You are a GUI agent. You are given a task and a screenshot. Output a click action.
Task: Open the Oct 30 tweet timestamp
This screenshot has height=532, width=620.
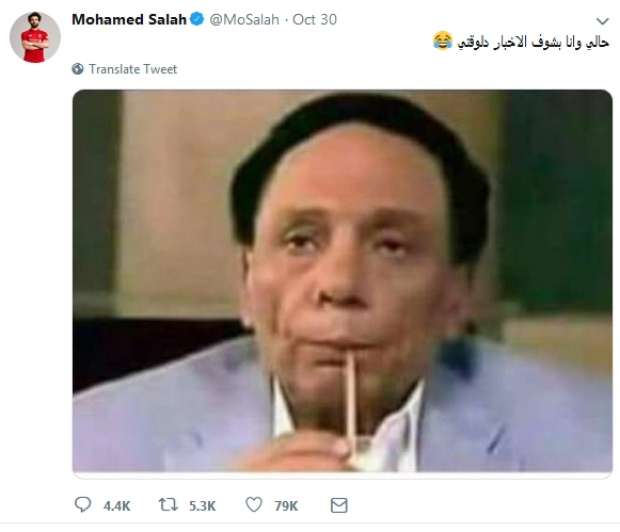point(314,19)
